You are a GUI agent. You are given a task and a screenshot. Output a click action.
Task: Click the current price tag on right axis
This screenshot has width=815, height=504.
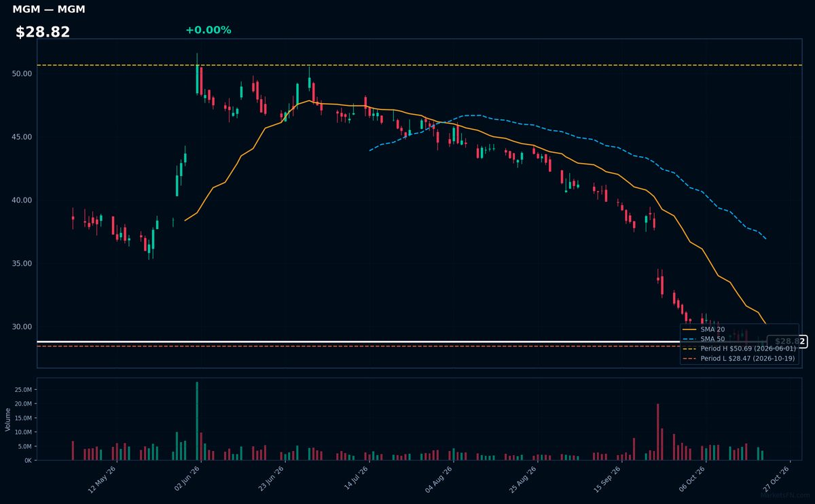point(787,342)
